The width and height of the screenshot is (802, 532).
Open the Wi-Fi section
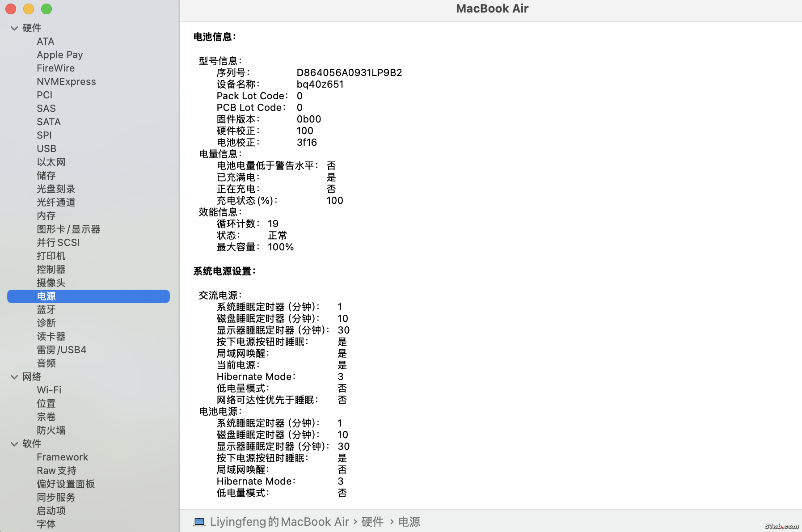click(49, 390)
